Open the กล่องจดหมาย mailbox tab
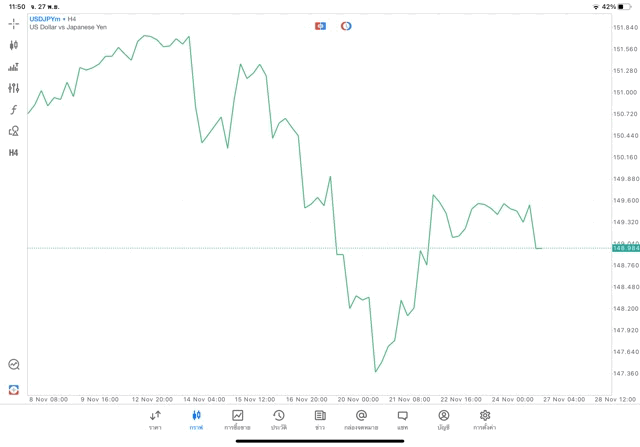This screenshot has width=640, height=447. (361, 419)
